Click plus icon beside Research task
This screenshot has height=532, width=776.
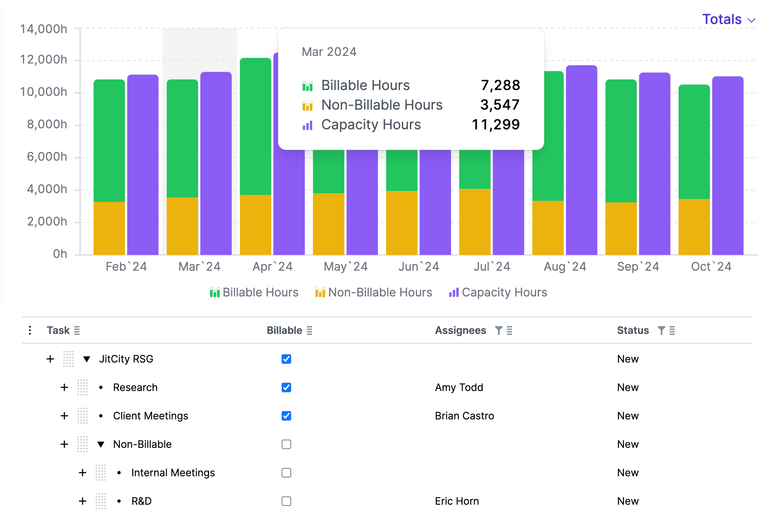pos(64,387)
